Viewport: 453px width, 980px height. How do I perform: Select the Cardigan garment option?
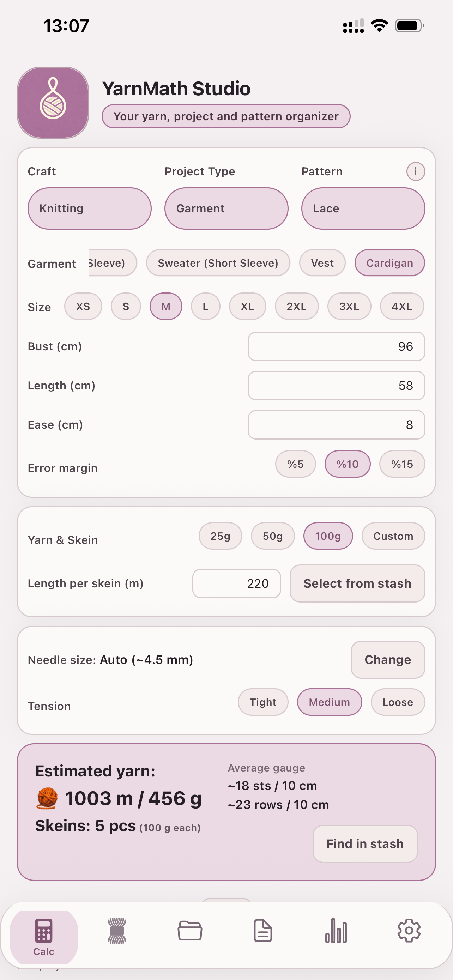[389, 262]
